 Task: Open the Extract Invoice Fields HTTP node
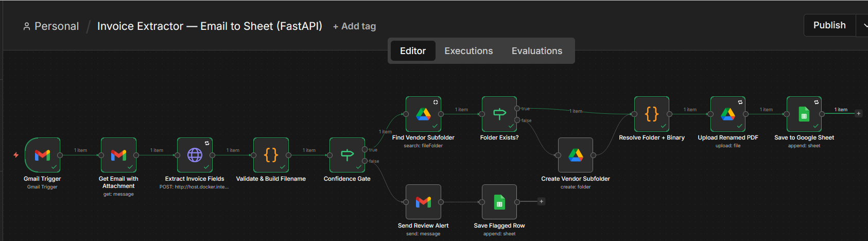[x=195, y=155]
